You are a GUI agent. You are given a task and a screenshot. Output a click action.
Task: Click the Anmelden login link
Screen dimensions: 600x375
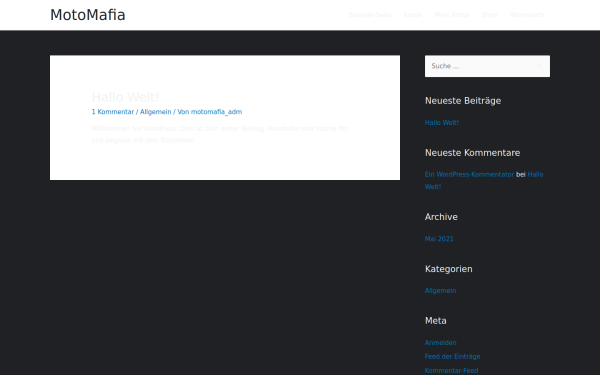tap(440, 342)
